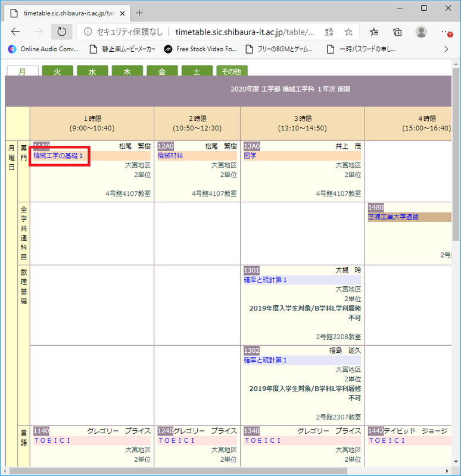Click the vertical page scrollbar

point(456,178)
